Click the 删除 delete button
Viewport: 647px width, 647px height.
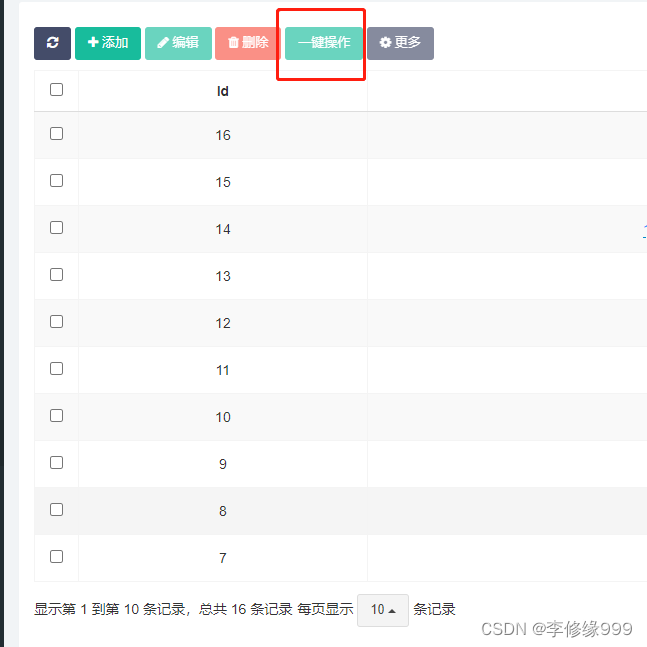pyautogui.click(x=248, y=43)
